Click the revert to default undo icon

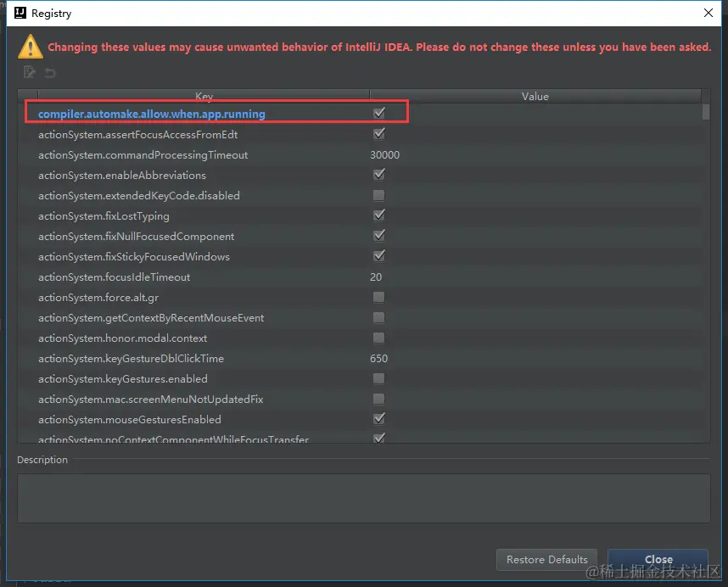[x=50, y=72]
